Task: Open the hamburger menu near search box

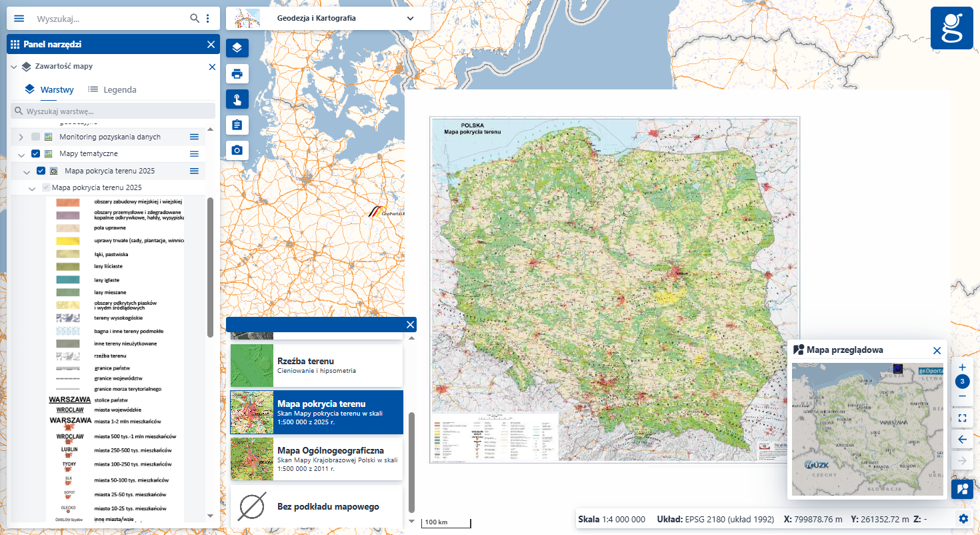Action: click(18, 18)
